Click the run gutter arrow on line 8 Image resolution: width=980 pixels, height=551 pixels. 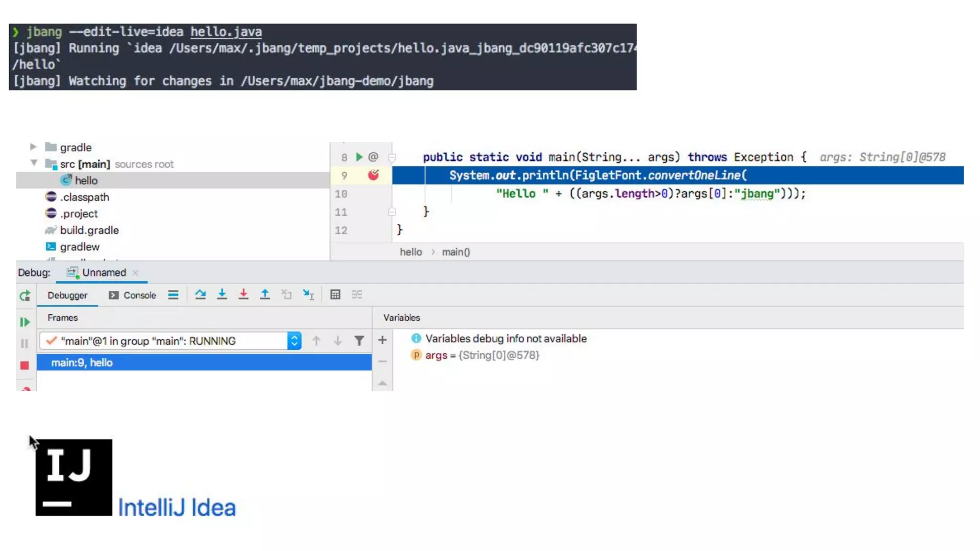(359, 157)
